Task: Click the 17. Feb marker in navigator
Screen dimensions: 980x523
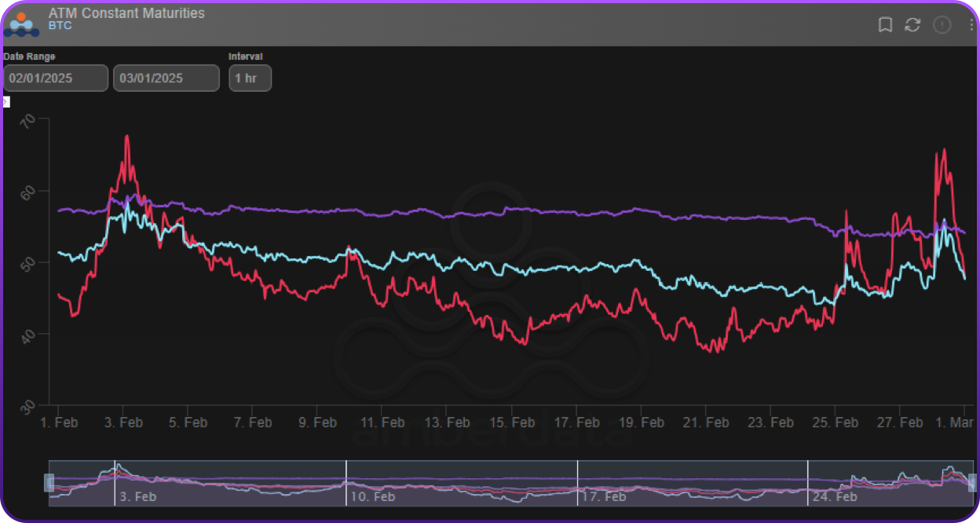Action: tap(605, 497)
